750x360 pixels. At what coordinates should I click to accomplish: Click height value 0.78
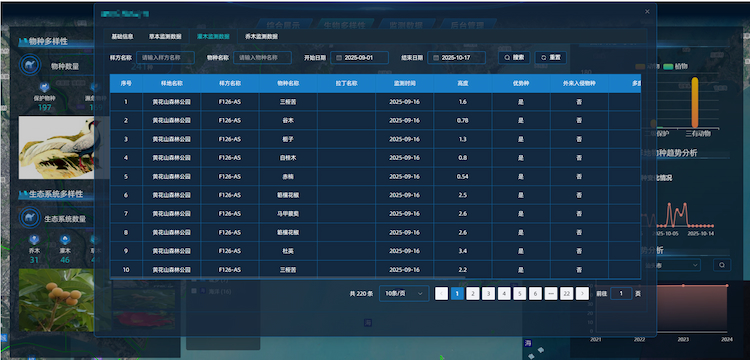coord(463,120)
